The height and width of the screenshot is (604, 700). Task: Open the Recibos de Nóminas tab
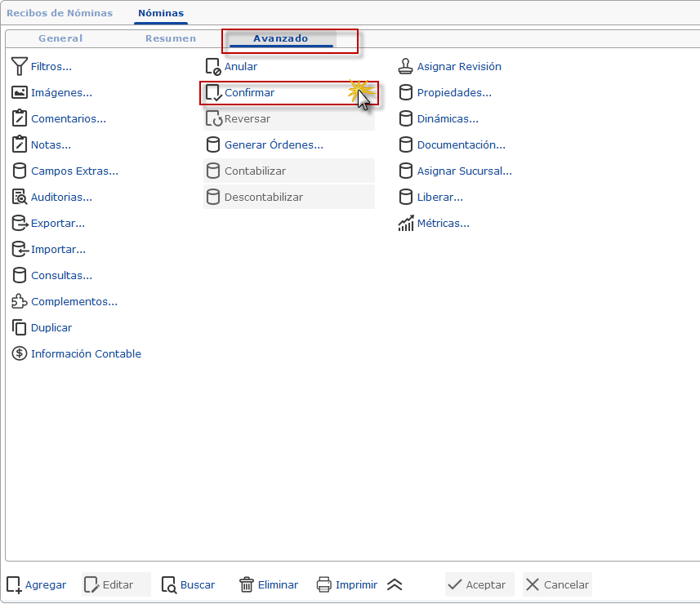60,13
